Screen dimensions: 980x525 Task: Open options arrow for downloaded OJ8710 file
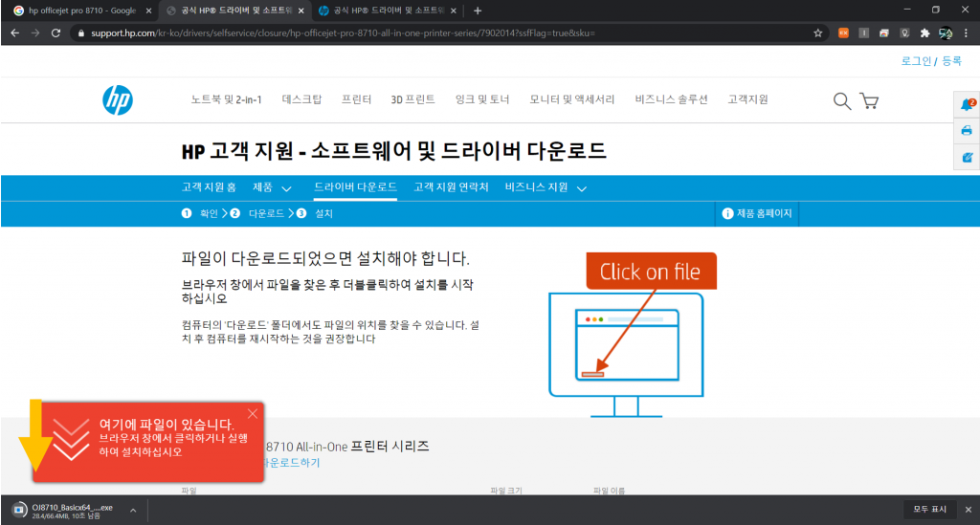(133, 511)
